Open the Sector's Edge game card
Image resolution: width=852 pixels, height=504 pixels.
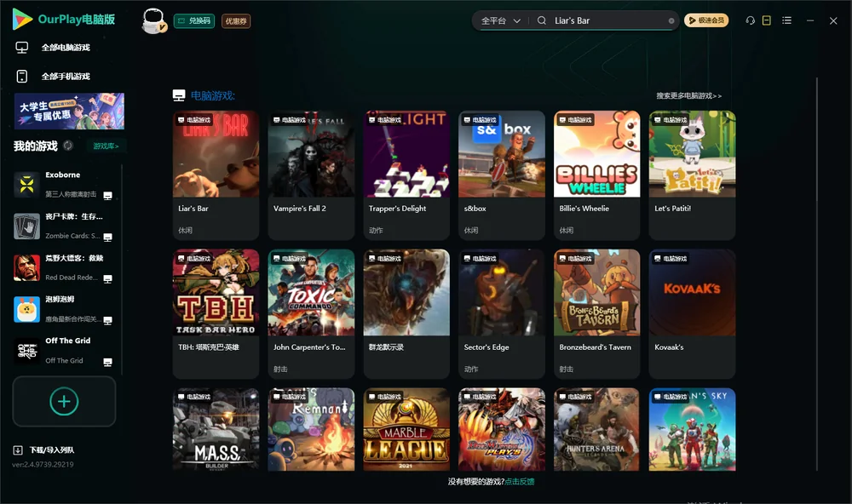tap(502, 313)
